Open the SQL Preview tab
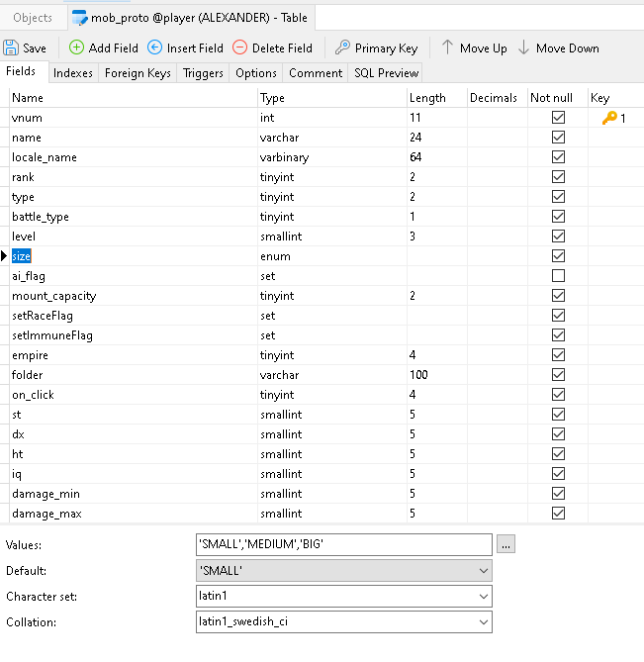This screenshot has width=644, height=662. [386, 73]
